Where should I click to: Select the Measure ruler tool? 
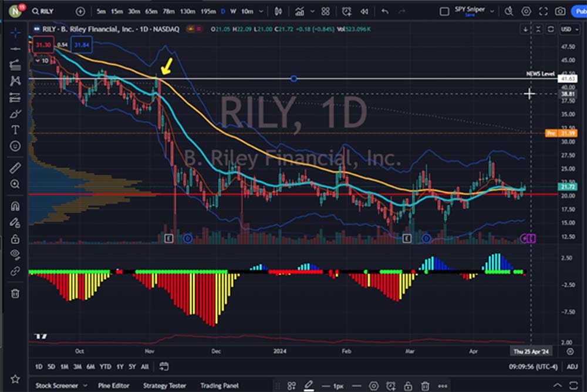[x=15, y=168]
